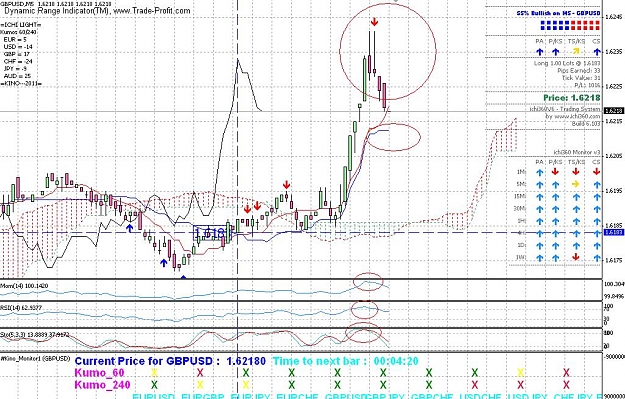Click the red sell arrow above the highest candle
This screenshot has width=625, height=399.
[x=374, y=22]
